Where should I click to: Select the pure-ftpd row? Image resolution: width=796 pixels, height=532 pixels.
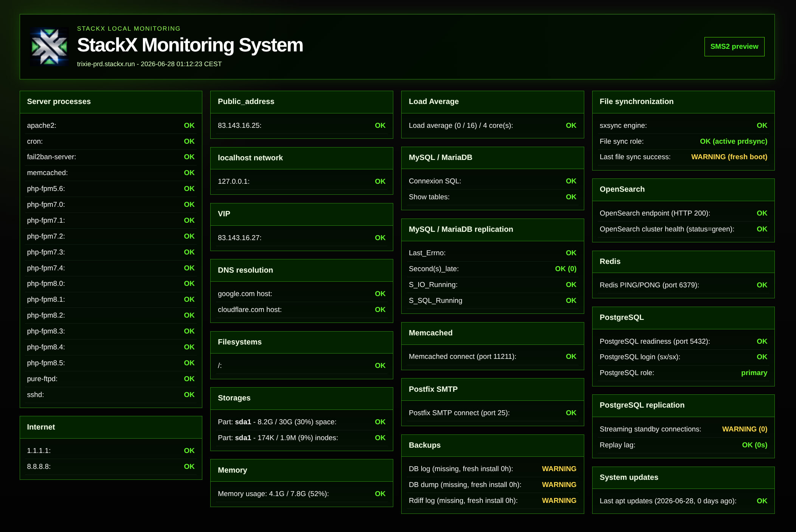click(111, 379)
